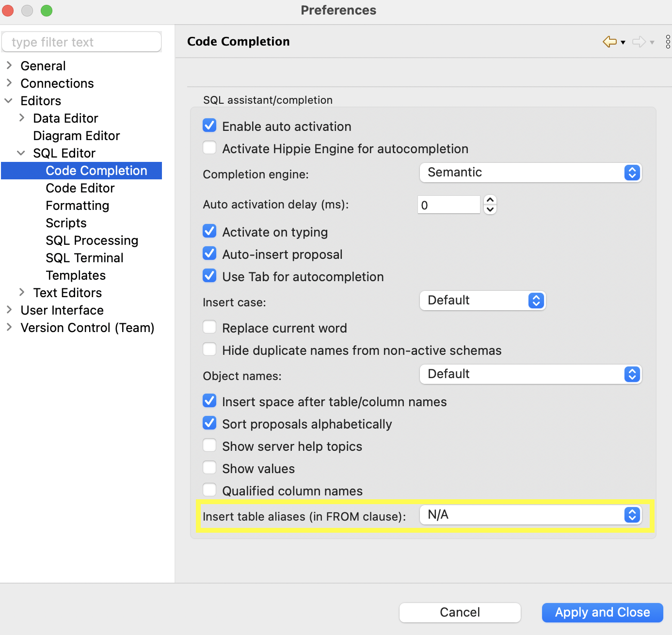The height and width of the screenshot is (635, 672).
Task: Open the Completion engine Semantic dropdown
Action: click(531, 173)
